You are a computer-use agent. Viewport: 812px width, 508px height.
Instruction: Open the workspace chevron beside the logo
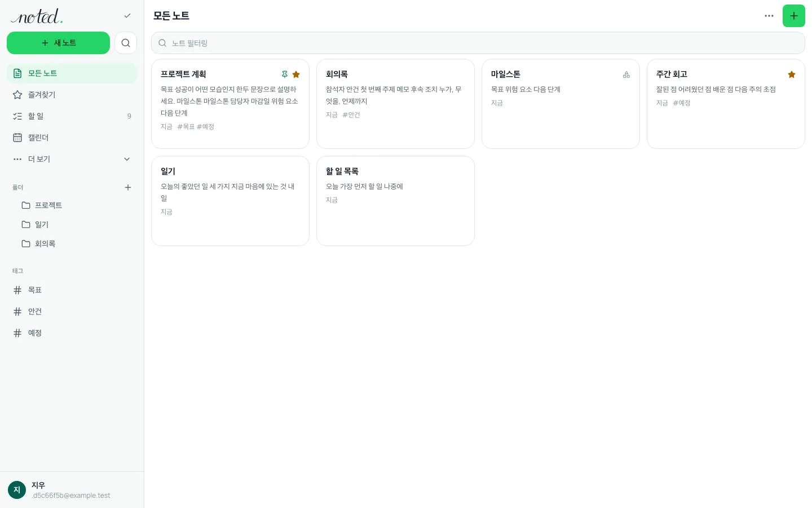click(127, 16)
